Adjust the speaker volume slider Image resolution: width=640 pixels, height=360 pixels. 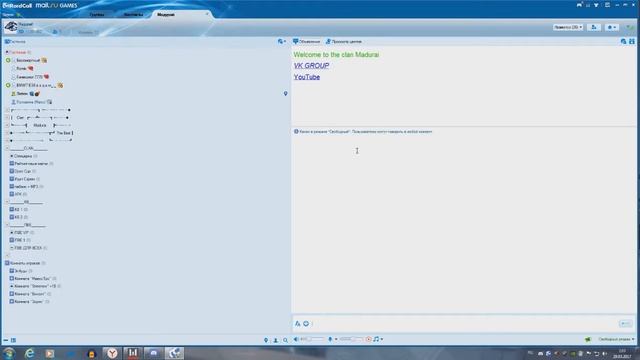point(313,339)
